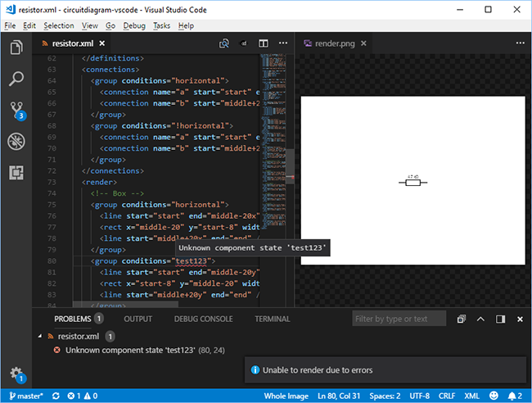Change encoding via UTF-8 entry
The height and width of the screenshot is (403, 532).
coord(419,396)
